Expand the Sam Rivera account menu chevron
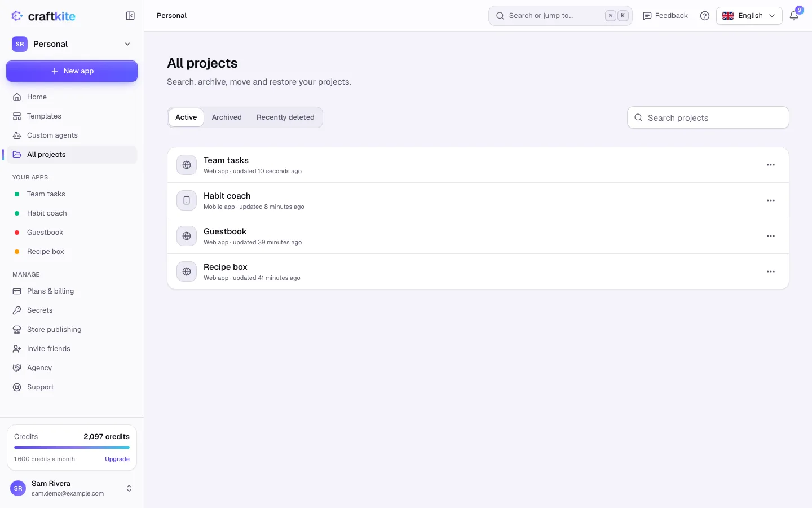This screenshot has height=508, width=812. pyautogui.click(x=129, y=488)
